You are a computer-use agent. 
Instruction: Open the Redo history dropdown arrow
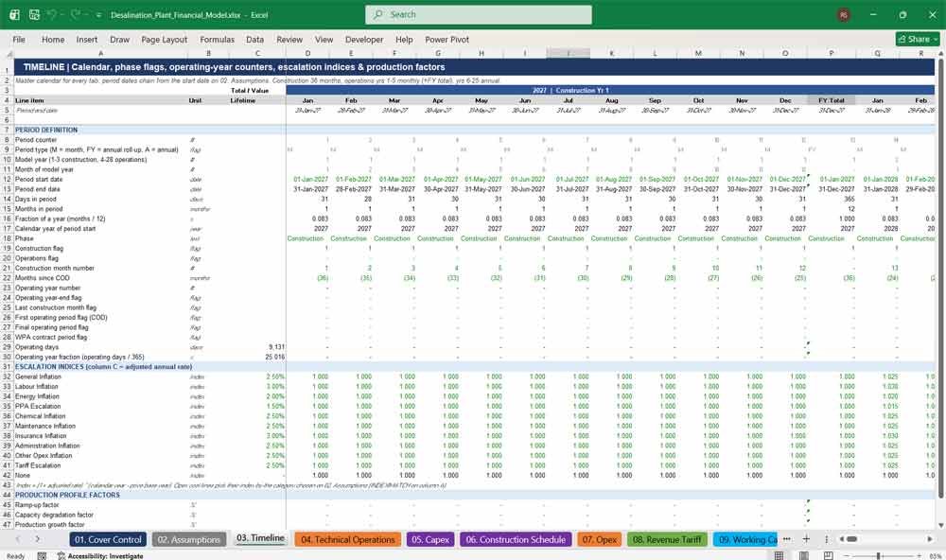[x=85, y=14]
